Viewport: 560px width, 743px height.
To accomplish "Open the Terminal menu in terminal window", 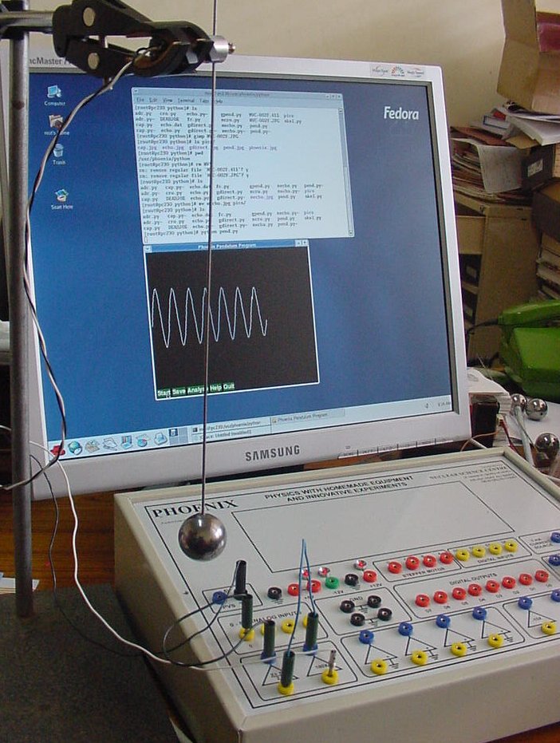I will coord(186,101).
